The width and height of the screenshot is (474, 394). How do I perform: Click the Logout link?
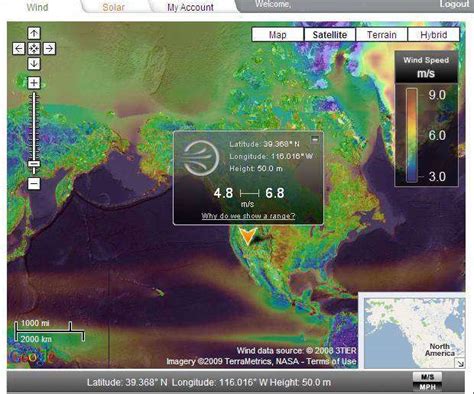tap(454, 4)
